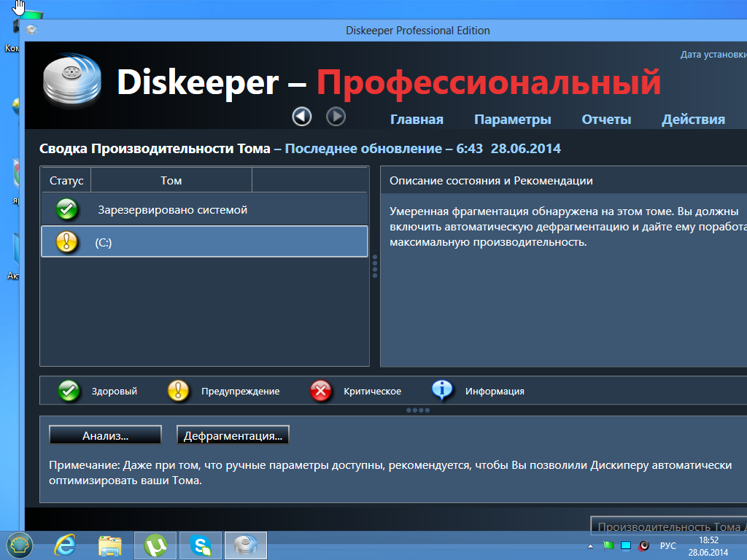Click the Описание состояния и Рекомендации header
747x560 pixels.
(491, 181)
